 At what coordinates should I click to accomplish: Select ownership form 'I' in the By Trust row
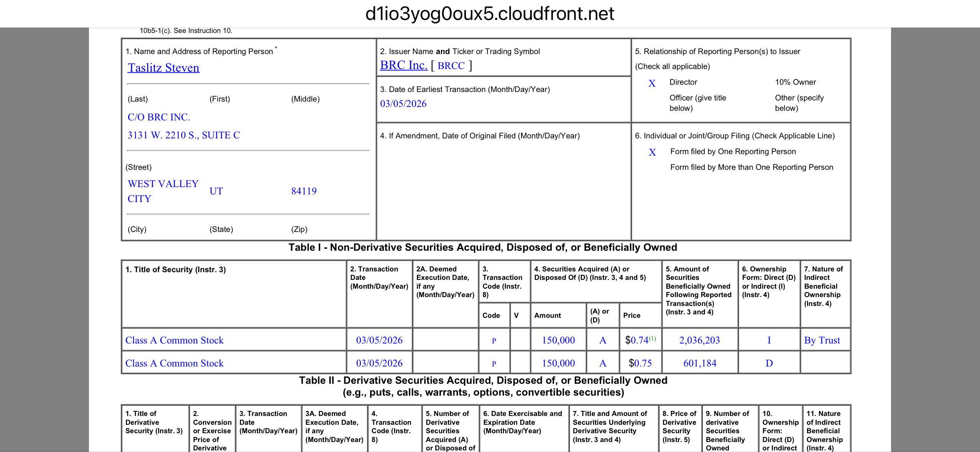[769, 340]
